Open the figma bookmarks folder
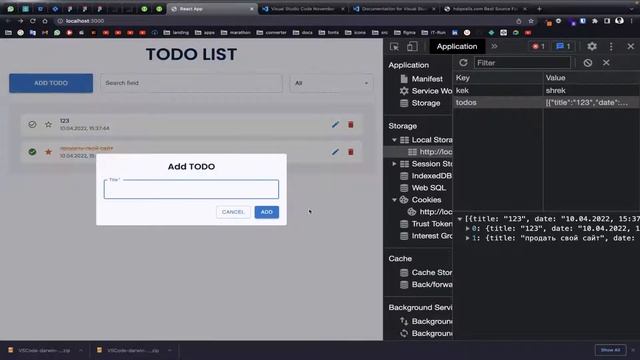The width and height of the screenshot is (640, 360). pos(405,33)
